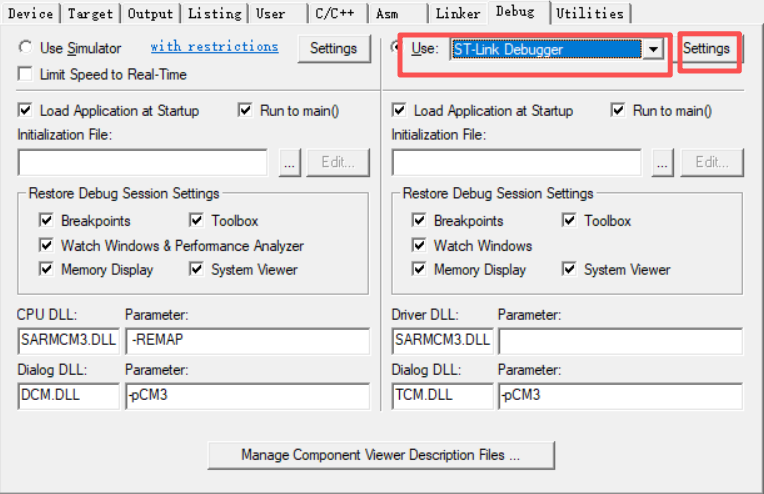Open the 'with restrictions' link
The height and width of the screenshot is (494, 764).
pyautogui.click(x=214, y=46)
